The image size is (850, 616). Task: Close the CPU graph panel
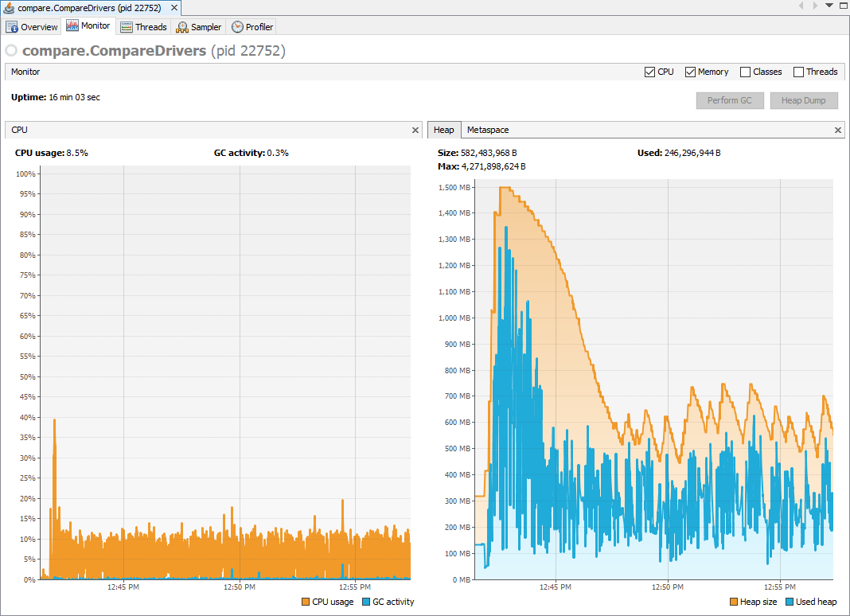[415, 130]
